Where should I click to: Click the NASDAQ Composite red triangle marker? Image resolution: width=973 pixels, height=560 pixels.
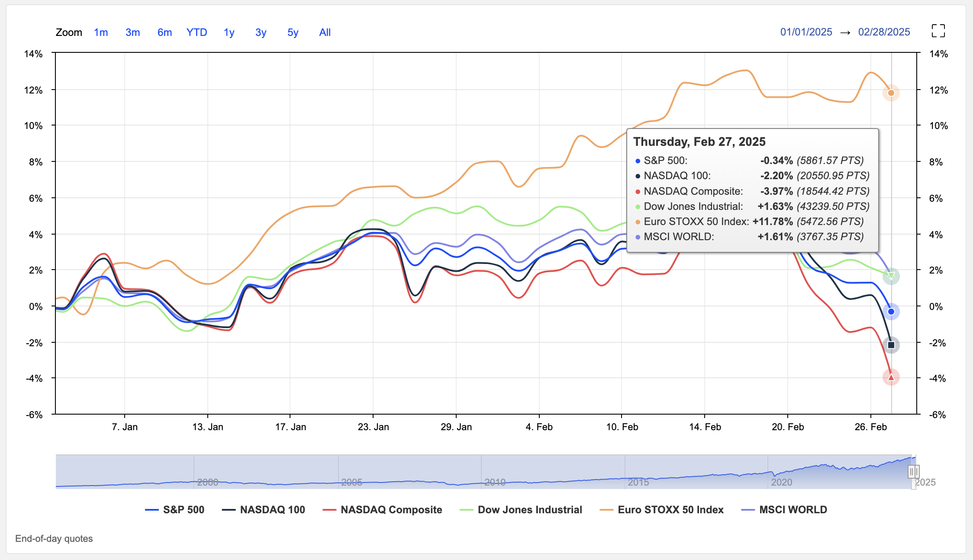(x=891, y=377)
